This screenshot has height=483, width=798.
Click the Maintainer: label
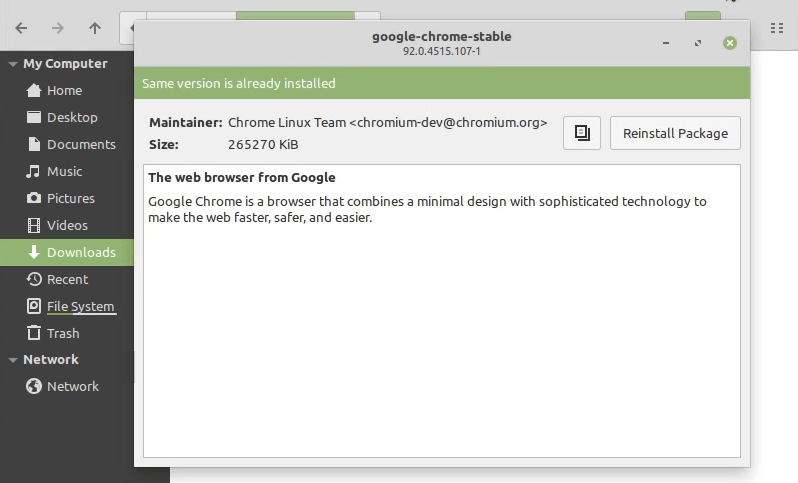pyautogui.click(x=186, y=123)
